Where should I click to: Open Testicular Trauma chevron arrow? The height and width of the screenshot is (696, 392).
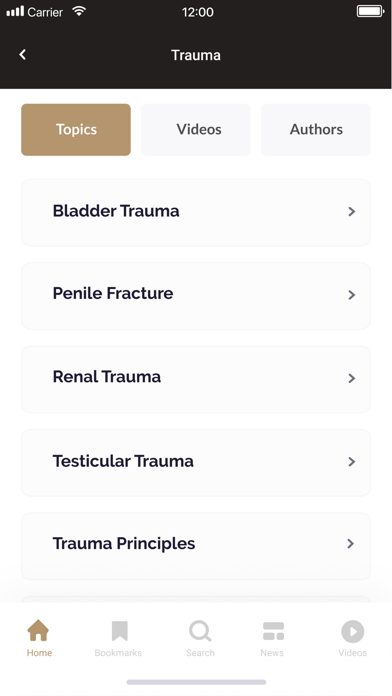pos(352,462)
